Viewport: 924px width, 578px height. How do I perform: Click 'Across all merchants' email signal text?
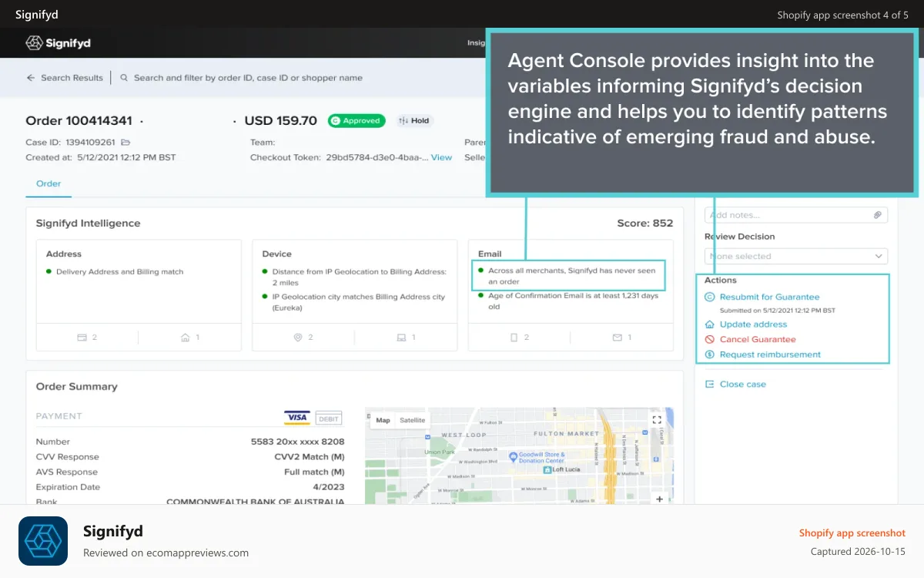573,277
